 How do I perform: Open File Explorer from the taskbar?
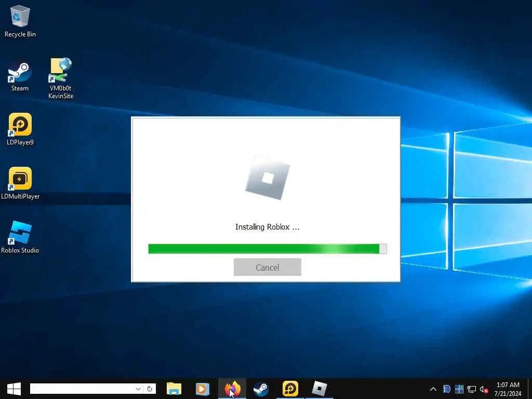pos(174,389)
